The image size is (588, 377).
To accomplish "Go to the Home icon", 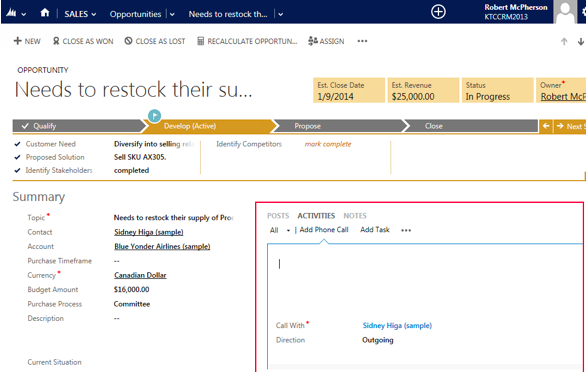I will coord(45,13).
